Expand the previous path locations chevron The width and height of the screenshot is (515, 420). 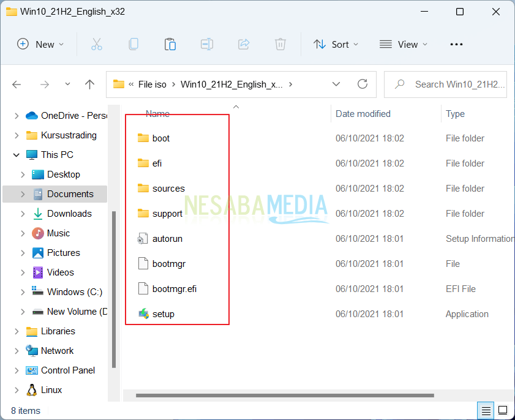click(x=131, y=84)
